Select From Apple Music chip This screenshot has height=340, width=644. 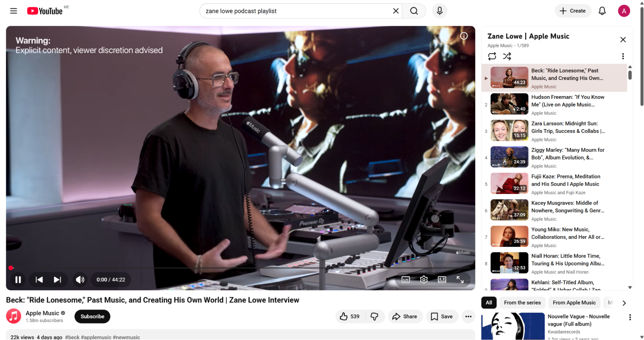[574, 303]
